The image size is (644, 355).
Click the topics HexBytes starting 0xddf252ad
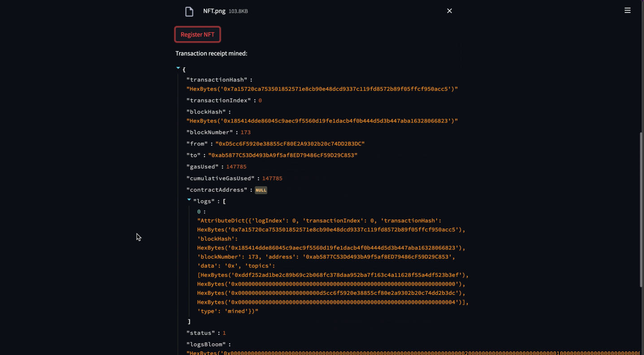pos(333,275)
